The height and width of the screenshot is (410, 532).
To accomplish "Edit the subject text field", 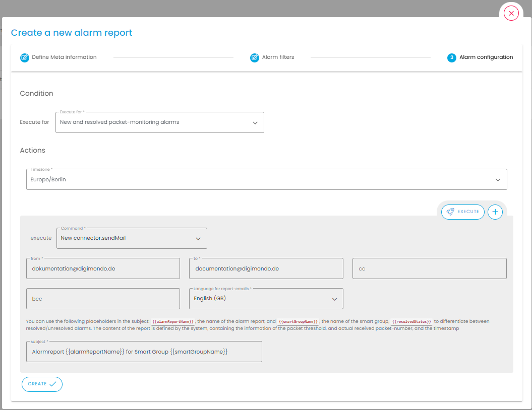I will (144, 352).
